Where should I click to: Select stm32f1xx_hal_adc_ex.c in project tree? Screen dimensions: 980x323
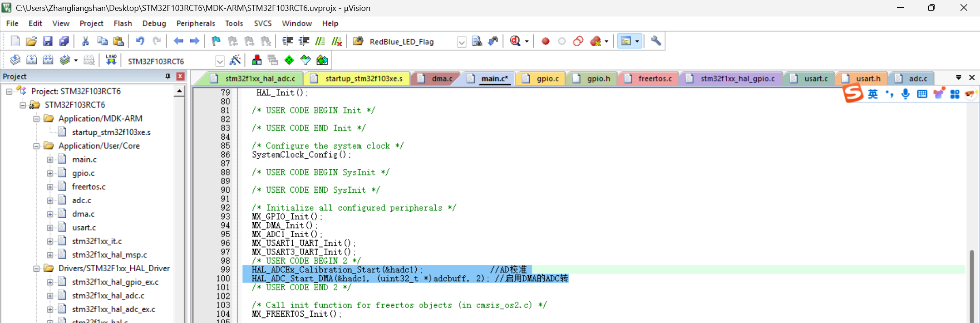pos(113,309)
